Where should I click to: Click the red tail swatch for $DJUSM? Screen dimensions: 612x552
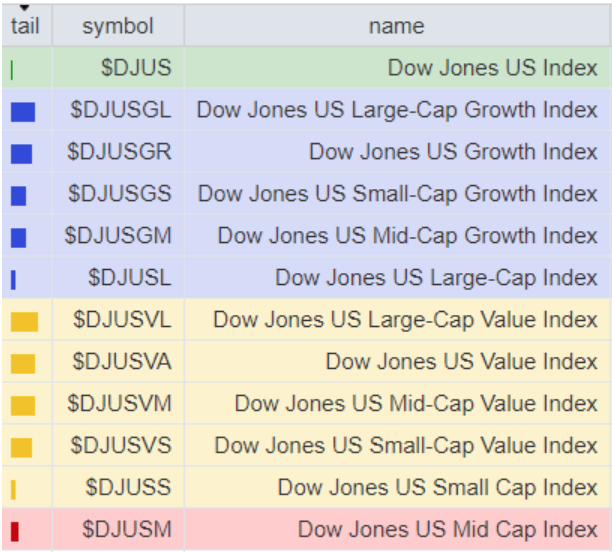click(14, 531)
